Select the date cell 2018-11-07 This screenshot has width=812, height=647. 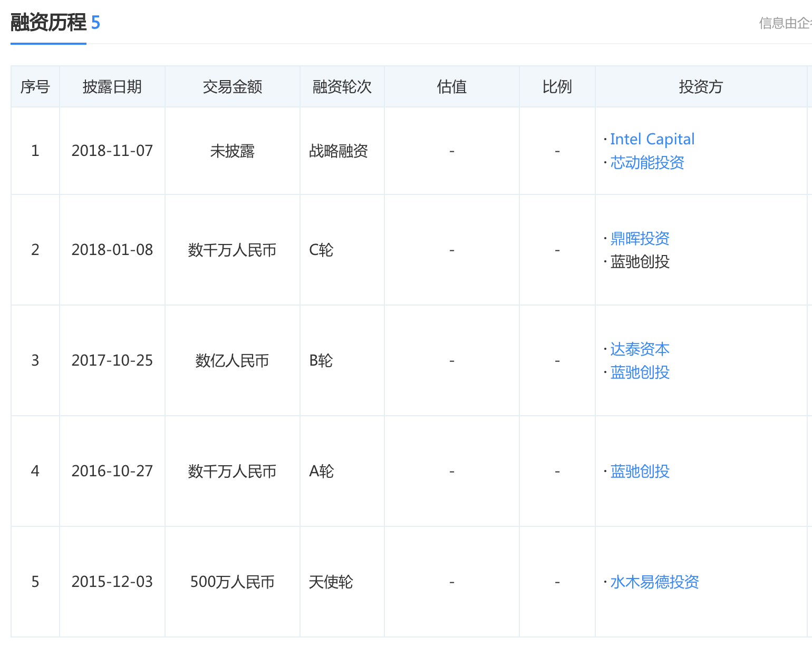112,151
